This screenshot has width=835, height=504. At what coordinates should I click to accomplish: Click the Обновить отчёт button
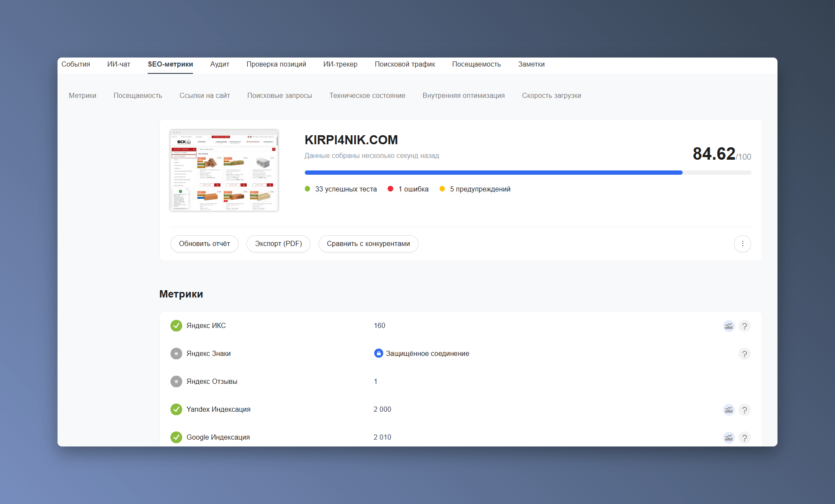pos(204,244)
